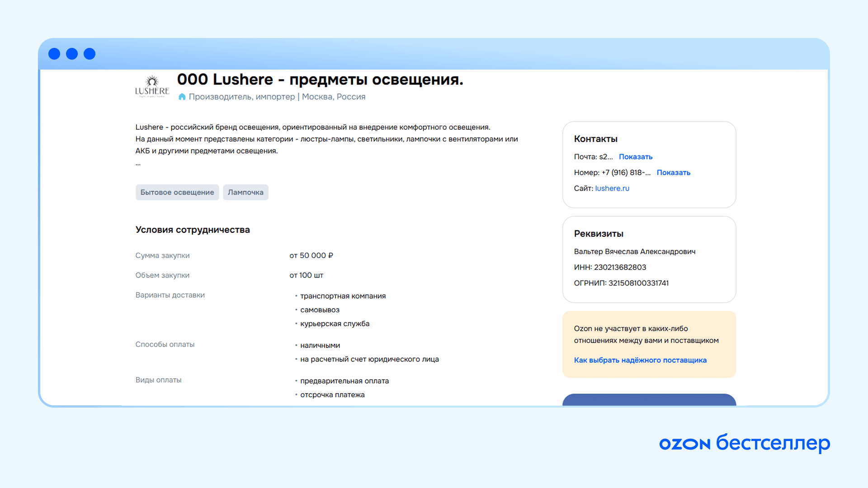Click the blue house icon near Производитель
The image size is (868, 488).
coord(182,97)
